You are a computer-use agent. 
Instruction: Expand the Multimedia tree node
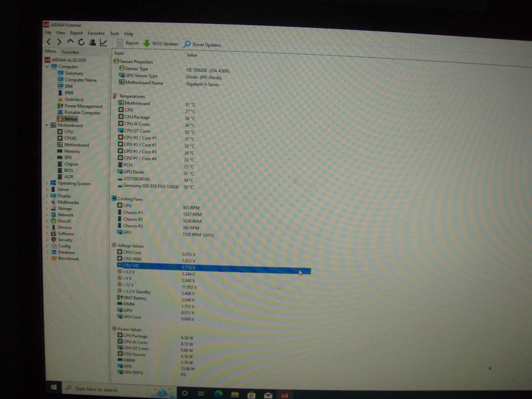[47, 202]
